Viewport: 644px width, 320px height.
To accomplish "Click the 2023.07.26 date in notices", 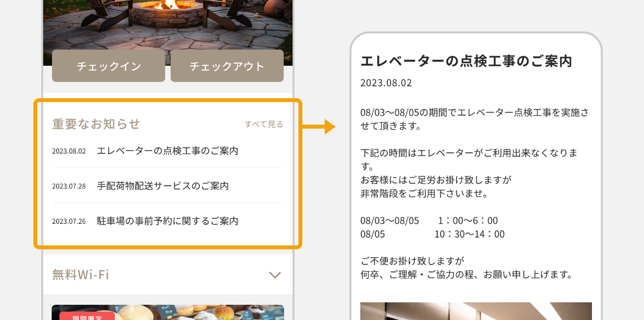I will 69,222.
